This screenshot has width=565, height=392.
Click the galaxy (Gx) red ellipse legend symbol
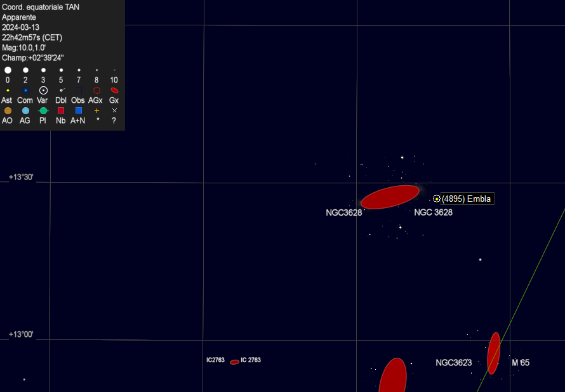114,90
